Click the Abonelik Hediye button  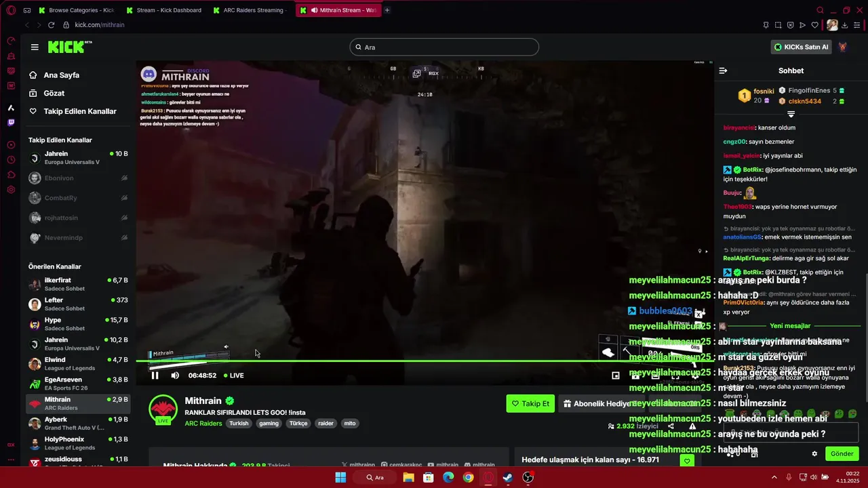601,404
